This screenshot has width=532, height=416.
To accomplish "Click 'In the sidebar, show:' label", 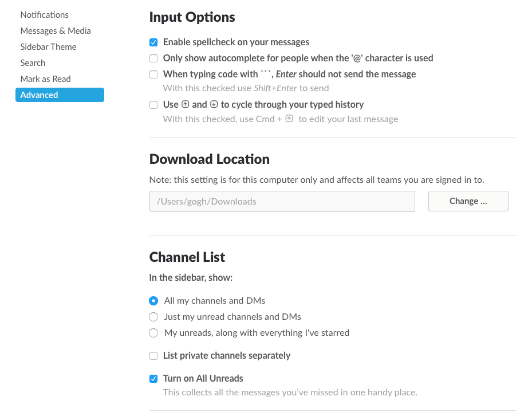I will coord(191,277).
